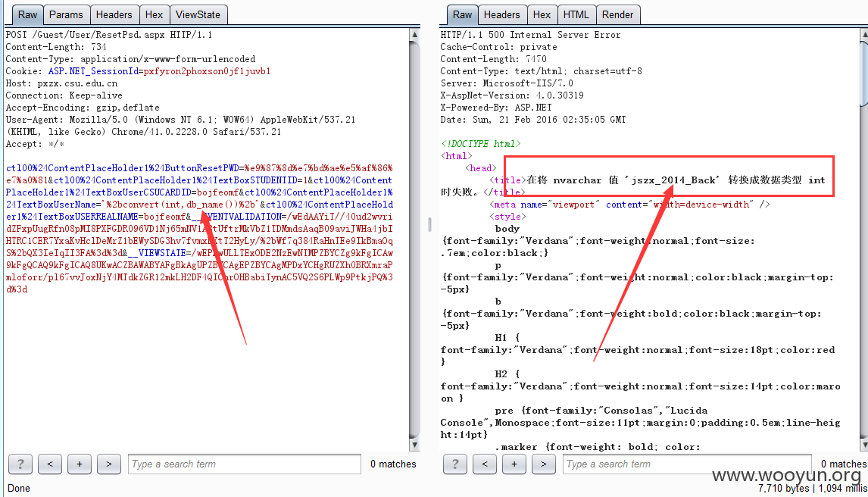Viewport: 868px width, 497px height.
Task: Click the response pane scrollbar thumb
Action: (x=864, y=73)
